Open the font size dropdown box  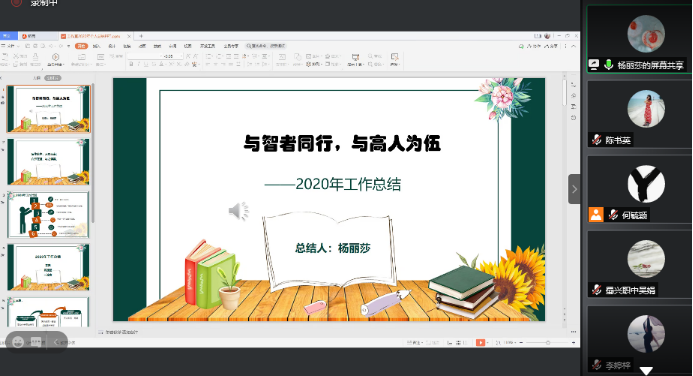tap(172, 56)
